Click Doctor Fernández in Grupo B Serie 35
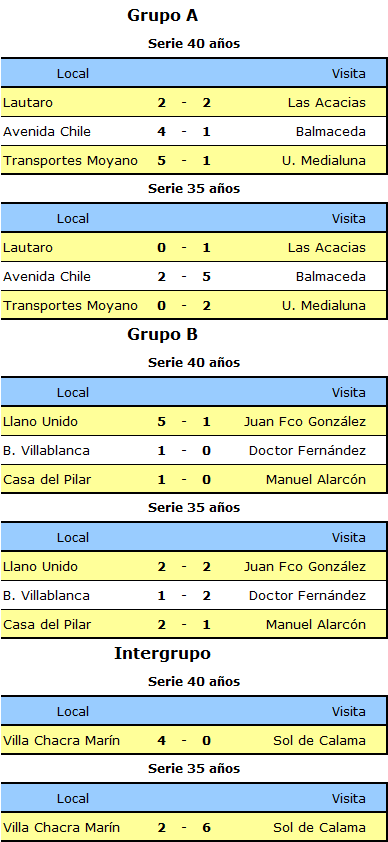The image size is (388, 842). click(x=308, y=596)
